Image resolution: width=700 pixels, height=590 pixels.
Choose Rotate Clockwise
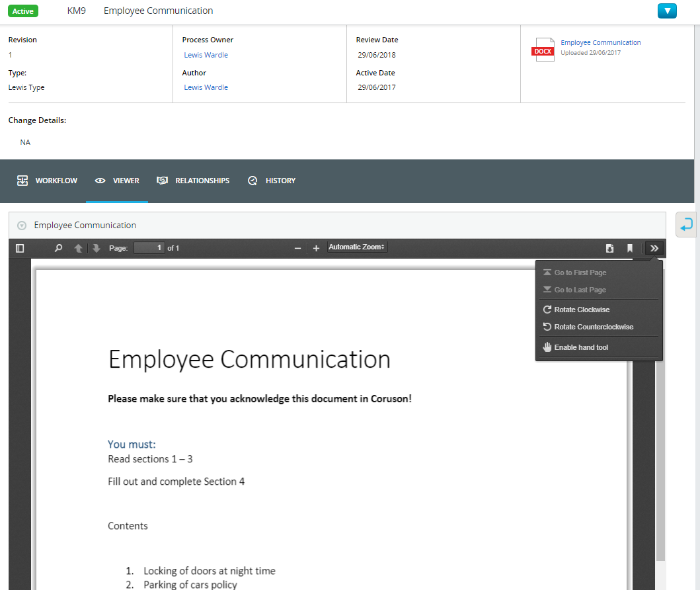599,310
